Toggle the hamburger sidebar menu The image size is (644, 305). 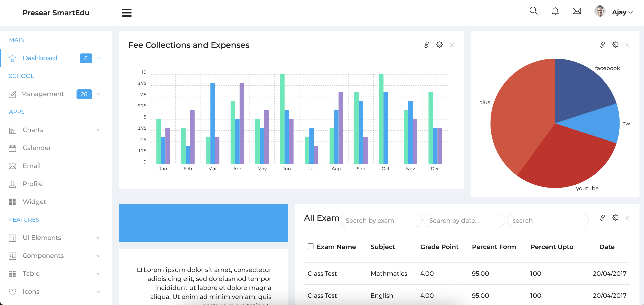point(127,13)
